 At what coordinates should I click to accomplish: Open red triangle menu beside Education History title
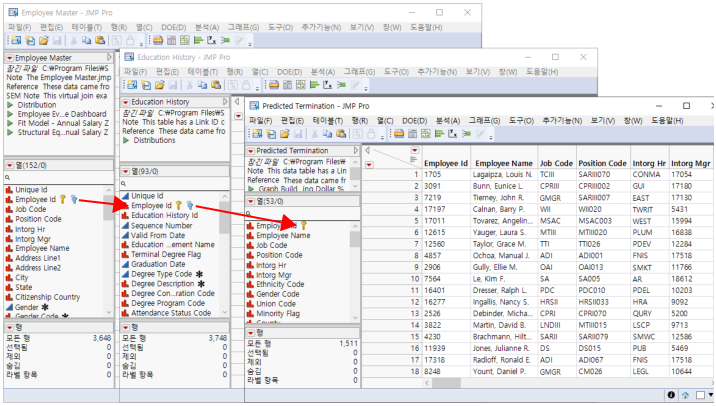click(x=126, y=102)
